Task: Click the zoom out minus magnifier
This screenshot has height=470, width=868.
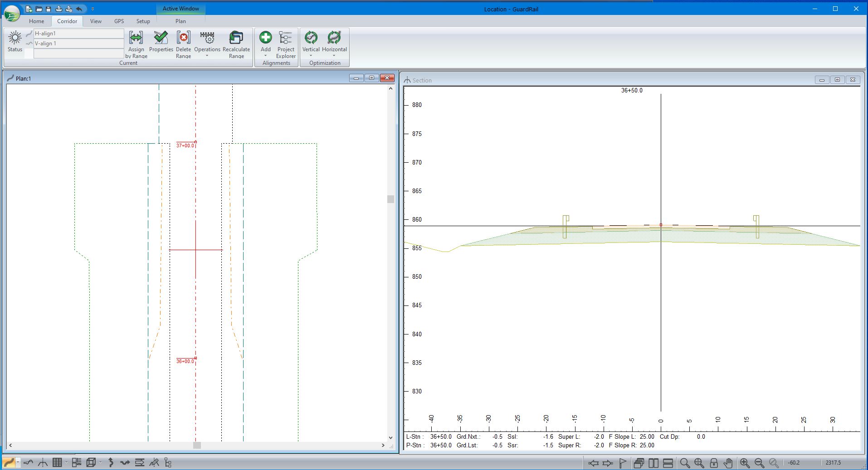Action: 759,463
